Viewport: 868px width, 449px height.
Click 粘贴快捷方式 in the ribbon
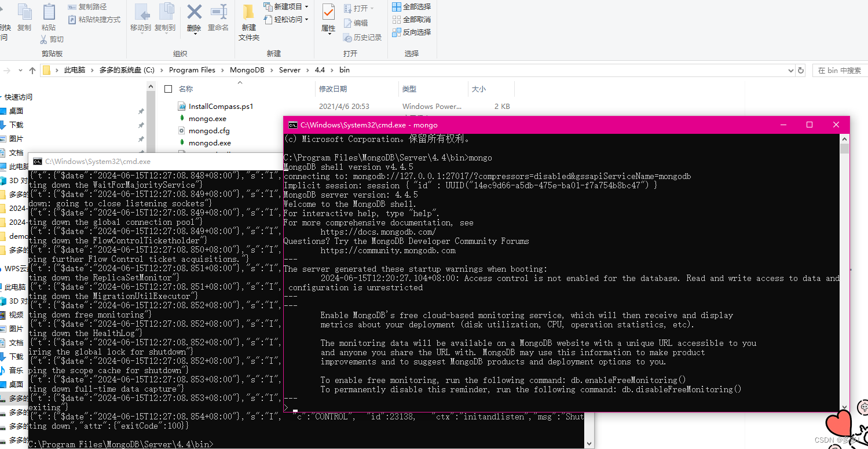point(94,20)
